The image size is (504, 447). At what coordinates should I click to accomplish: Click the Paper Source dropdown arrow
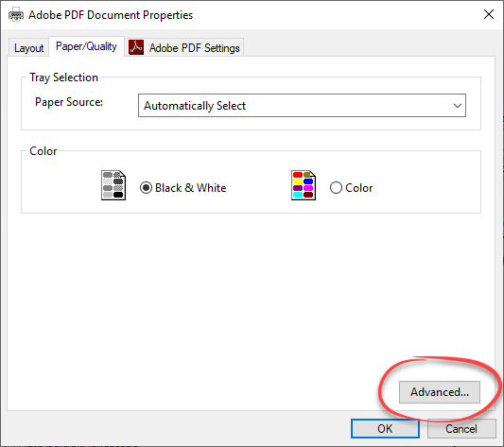pyautogui.click(x=458, y=106)
